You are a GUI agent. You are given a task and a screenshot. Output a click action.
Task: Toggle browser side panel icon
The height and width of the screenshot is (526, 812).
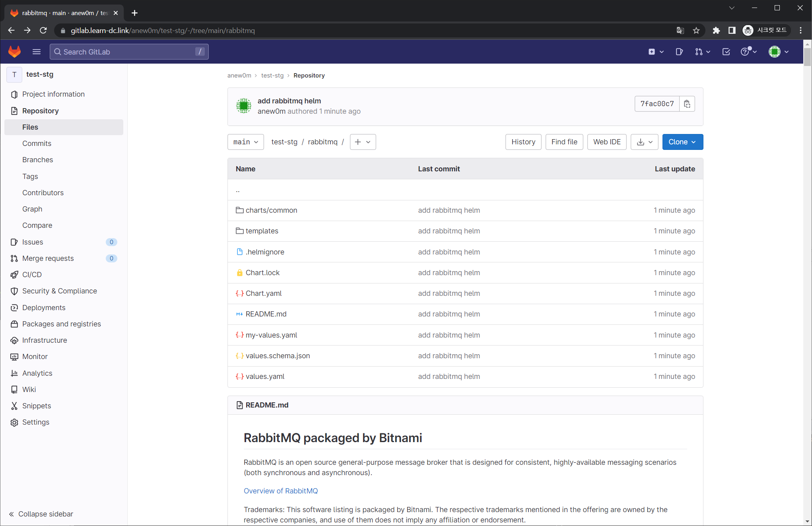(732, 31)
